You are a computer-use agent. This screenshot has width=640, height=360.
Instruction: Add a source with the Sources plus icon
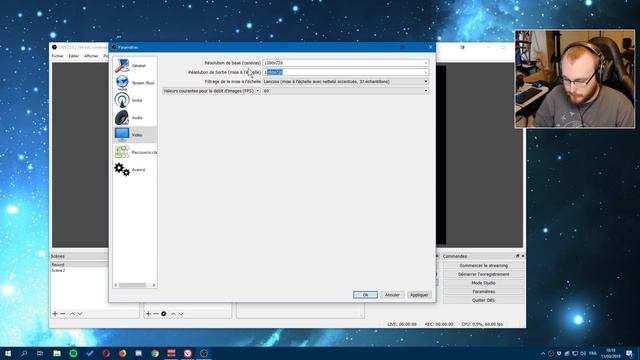tap(148, 313)
